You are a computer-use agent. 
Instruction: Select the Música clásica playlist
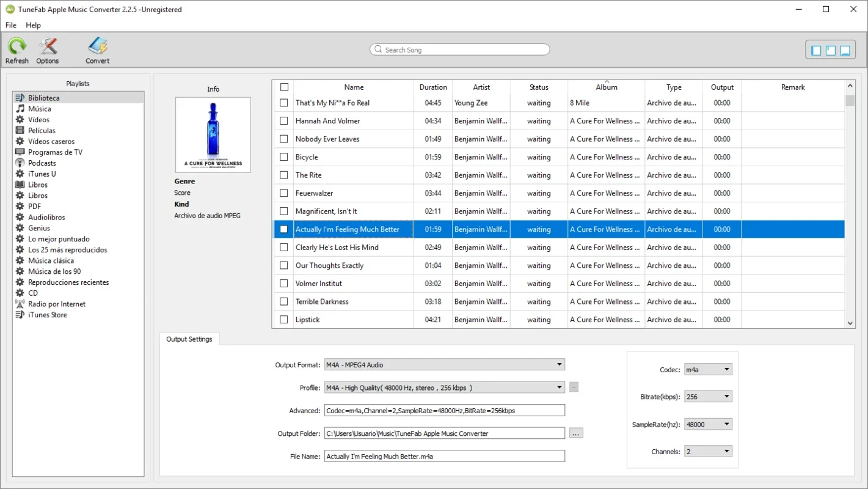pyautogui.click(x=78, y=260)
